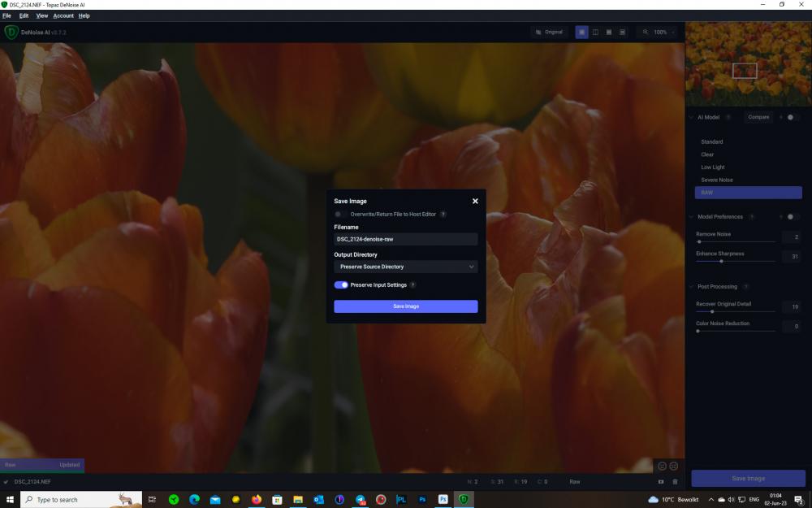
Task: Select the comparison grid view icon
Action: 623,33
